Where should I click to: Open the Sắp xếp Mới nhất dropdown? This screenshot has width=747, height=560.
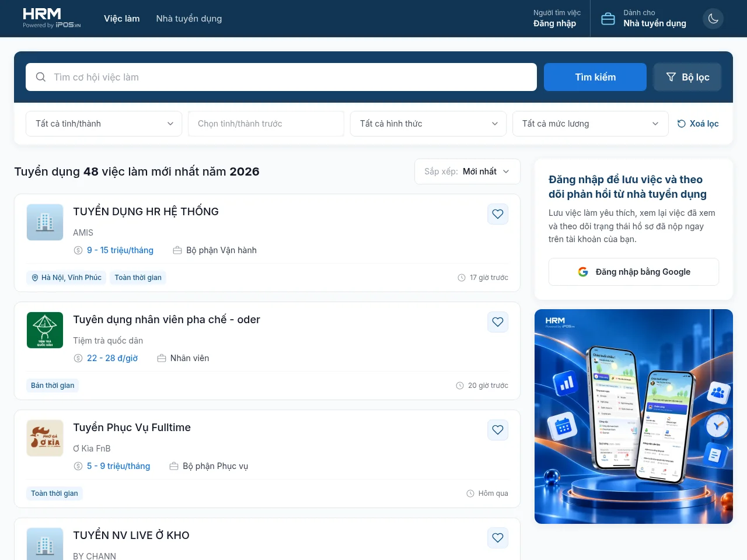coord(467,171)
